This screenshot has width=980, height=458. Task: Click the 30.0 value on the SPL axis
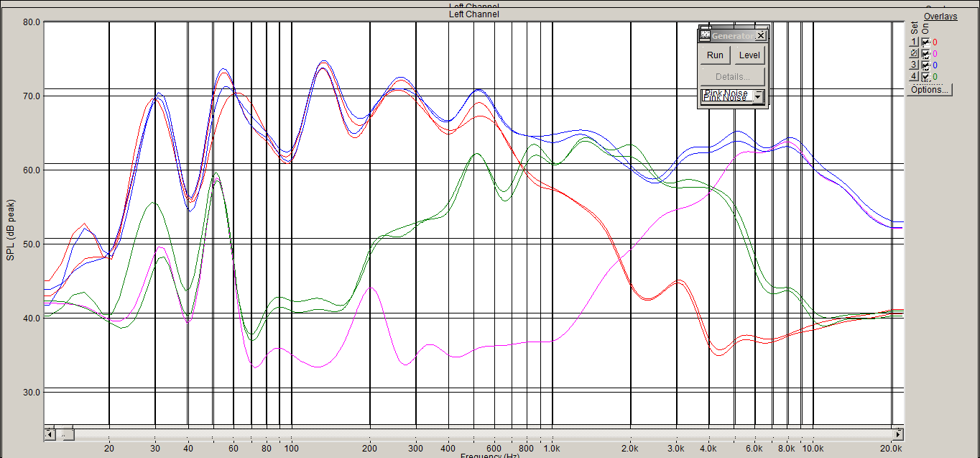31,392
